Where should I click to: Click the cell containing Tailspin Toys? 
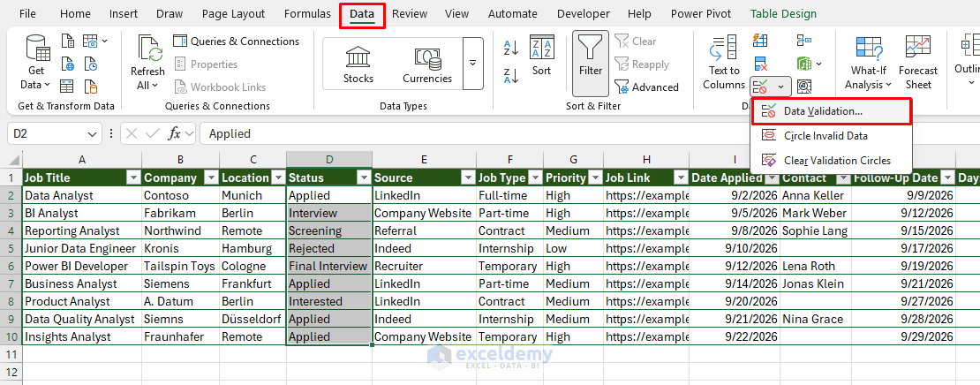(180, 267)
